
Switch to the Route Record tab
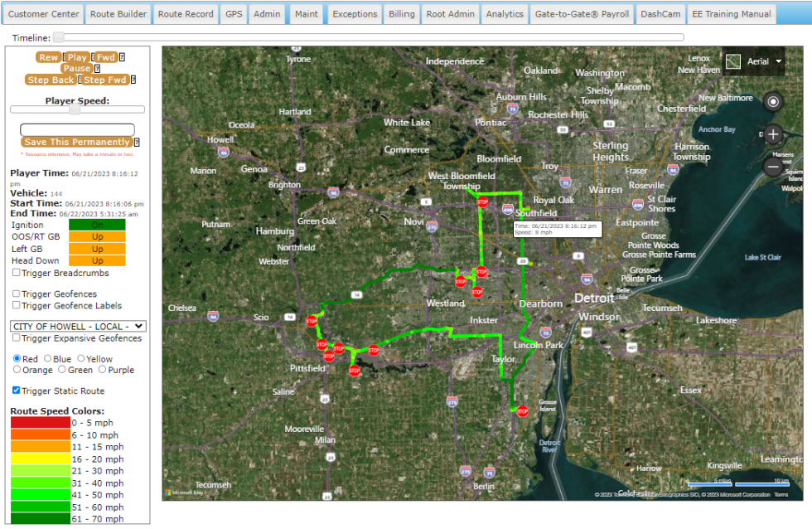tap(185, 13)
